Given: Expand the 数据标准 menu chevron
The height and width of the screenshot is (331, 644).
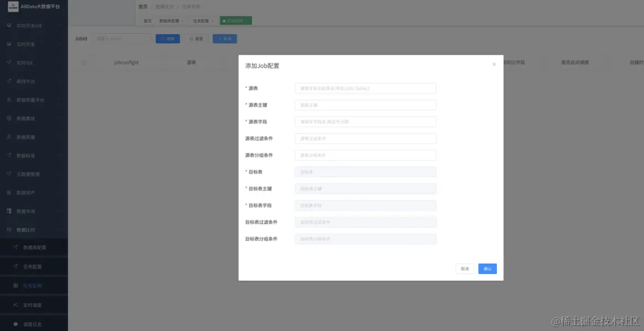Looking at the screenshot, I should 60,155.
